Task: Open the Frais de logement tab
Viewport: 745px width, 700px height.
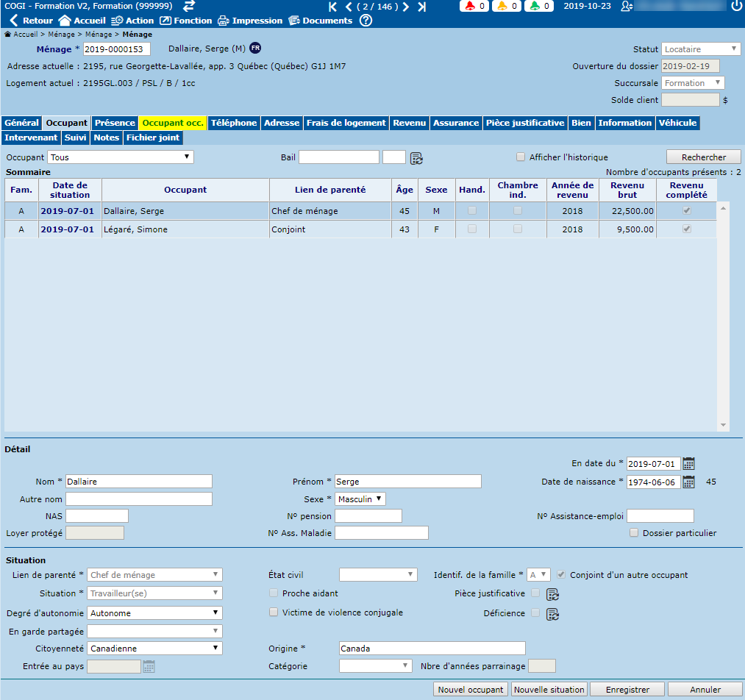Action: coord(346,123)
